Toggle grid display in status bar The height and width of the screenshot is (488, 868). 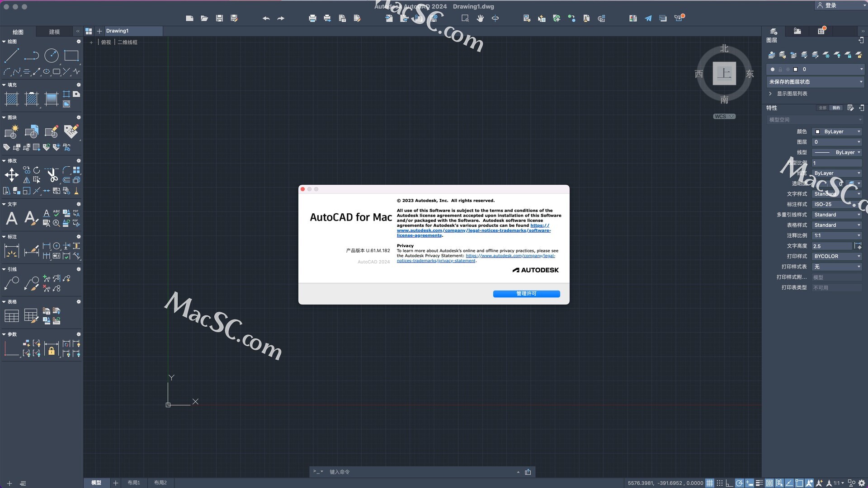[x=710, y=483]
